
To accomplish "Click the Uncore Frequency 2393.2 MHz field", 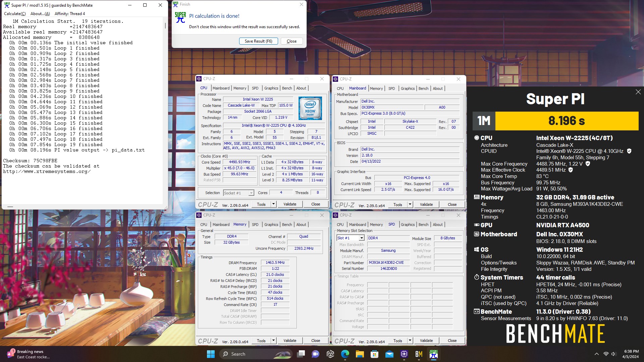I will (x=304, y=249).
